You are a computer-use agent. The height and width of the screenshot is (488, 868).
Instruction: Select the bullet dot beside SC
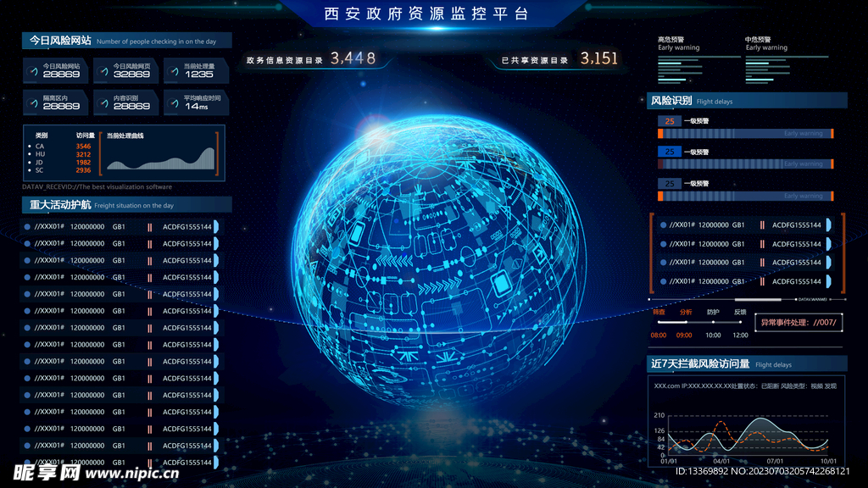coord(30,170)
